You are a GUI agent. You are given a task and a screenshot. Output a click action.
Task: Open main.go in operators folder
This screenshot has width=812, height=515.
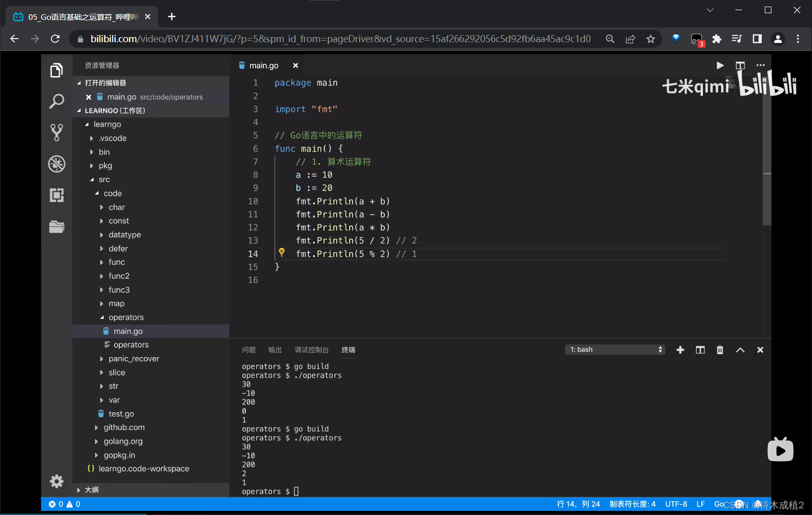tap(128, 331)
